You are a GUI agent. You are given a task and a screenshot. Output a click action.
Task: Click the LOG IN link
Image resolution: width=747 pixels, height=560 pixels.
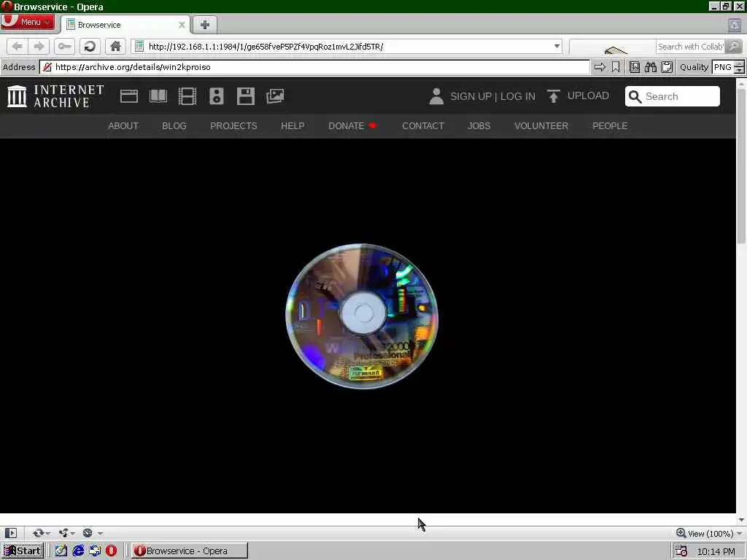pos(518,97)
